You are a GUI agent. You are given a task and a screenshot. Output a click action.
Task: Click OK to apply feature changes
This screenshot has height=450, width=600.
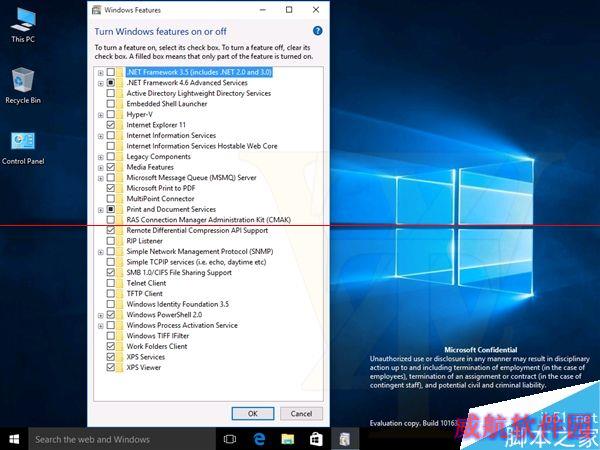coord(253,414)
